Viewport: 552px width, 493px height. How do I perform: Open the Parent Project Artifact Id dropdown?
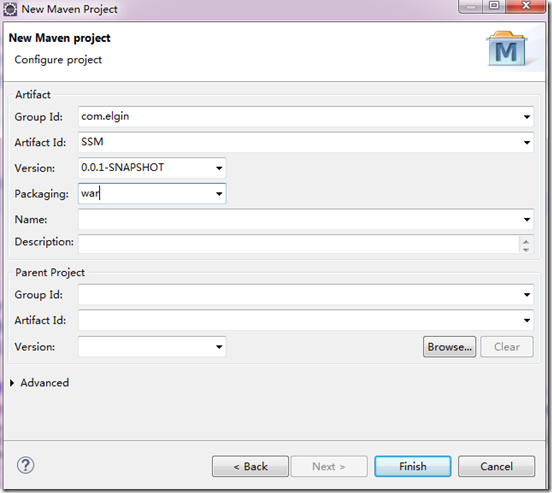tap(527, 320)
